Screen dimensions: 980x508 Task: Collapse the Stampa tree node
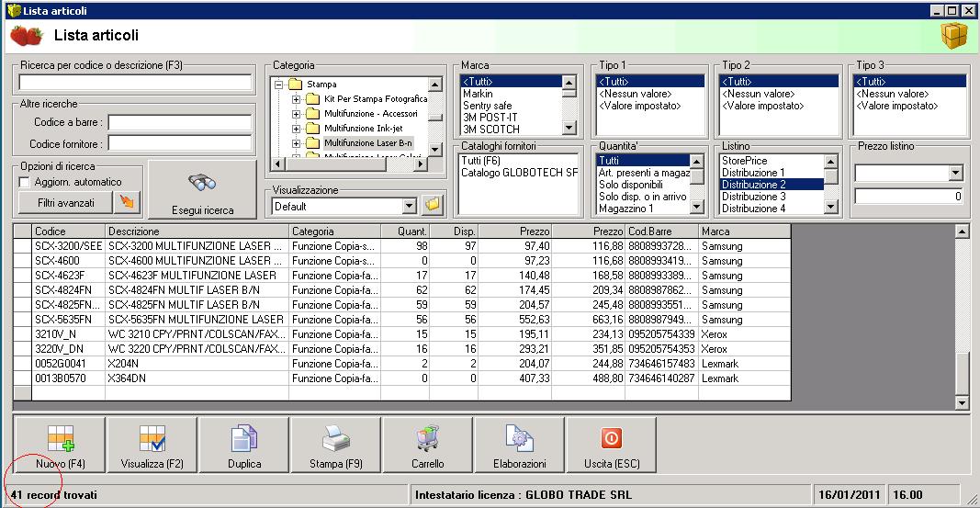tap(278, 85)
